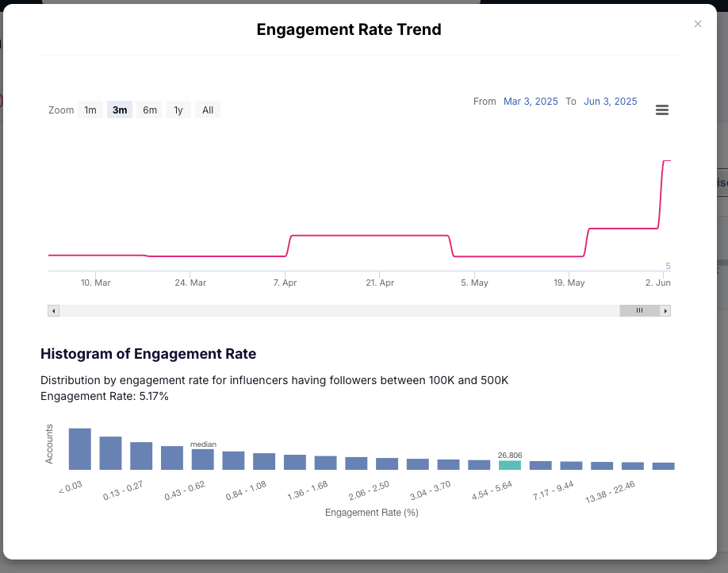Screen dimensions: 728x573
Task: Open the chart export hamburger menu
Action: point(662,110)
